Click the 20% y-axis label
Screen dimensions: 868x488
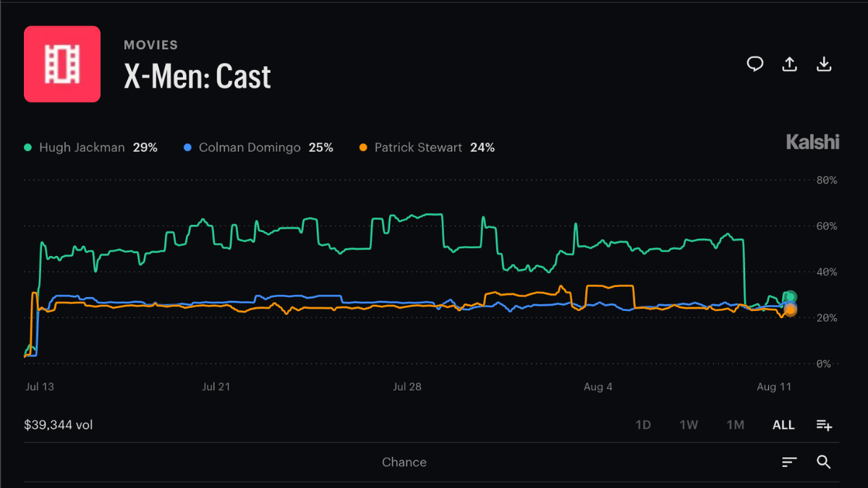827,318
